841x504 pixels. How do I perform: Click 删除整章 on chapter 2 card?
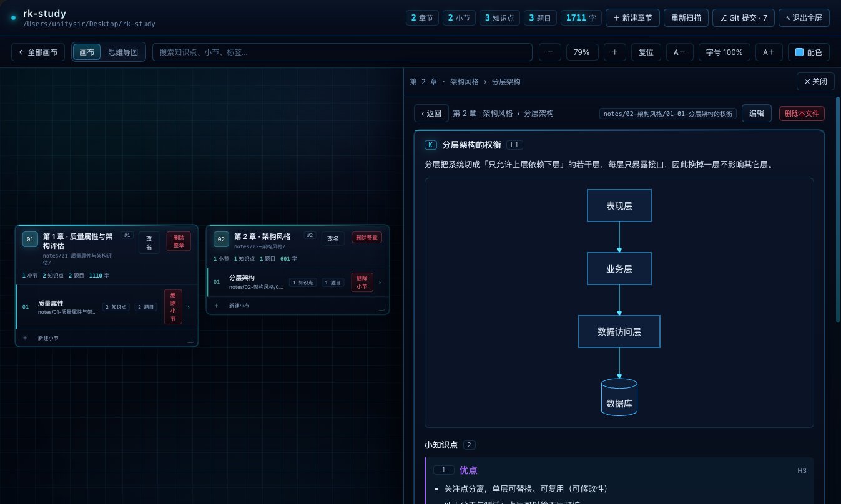[x=366, y=238]
